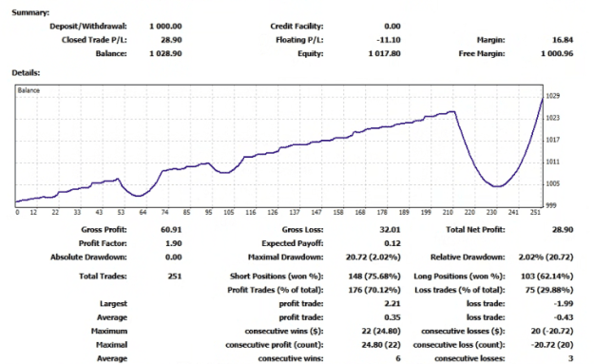594x364 pixels.
Task: Click the Profit Trades value 176 (70.12%)
Action: click(374, 290)
